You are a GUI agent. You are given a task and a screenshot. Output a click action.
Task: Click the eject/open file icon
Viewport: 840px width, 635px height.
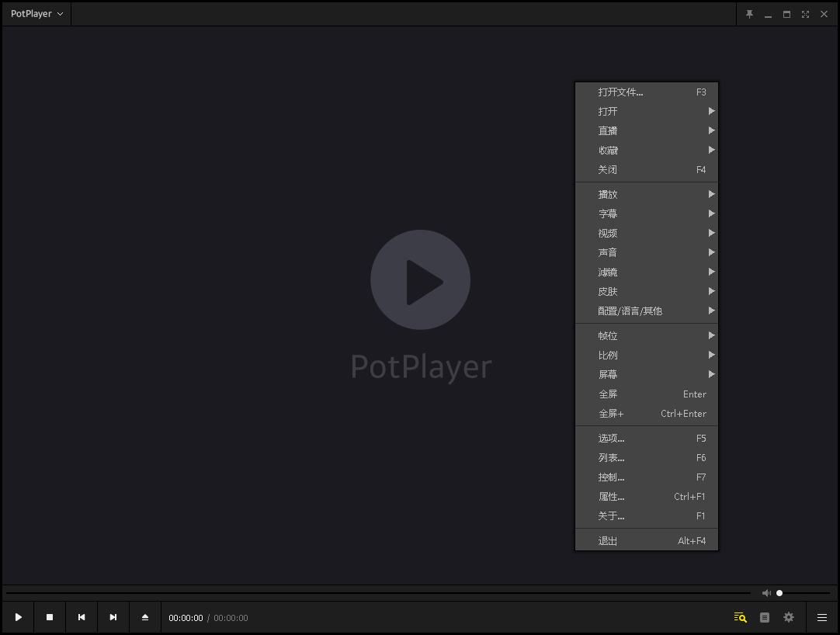click(x=145, y=617)
